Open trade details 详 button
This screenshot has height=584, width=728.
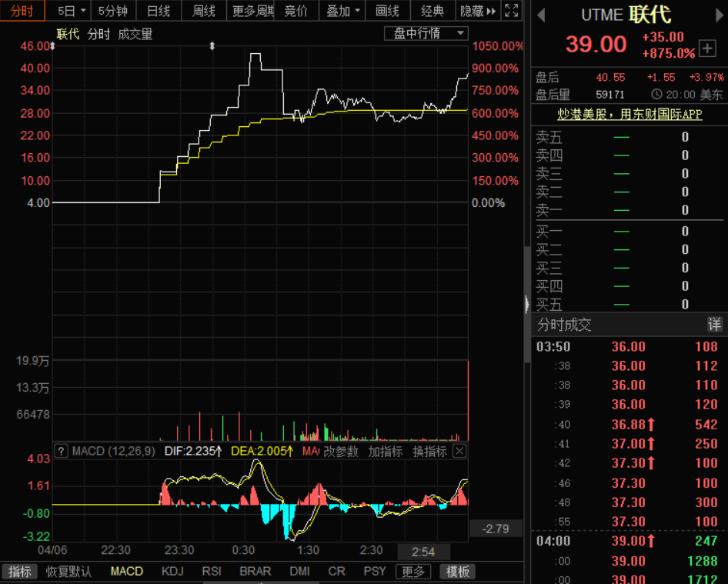tap(714, 325)
